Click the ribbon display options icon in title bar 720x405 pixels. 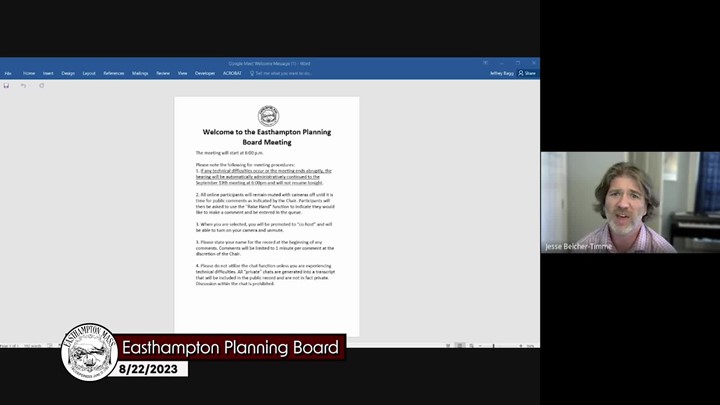pyautogui.click(x=485, y=63)
